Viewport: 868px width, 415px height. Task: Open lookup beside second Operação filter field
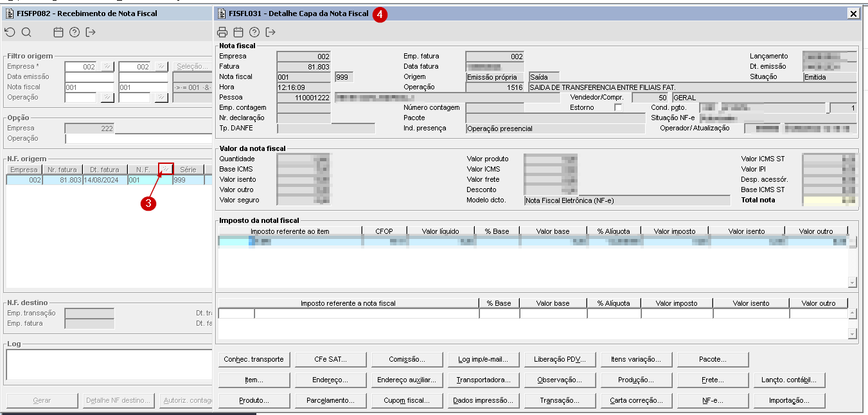[161, 97]
